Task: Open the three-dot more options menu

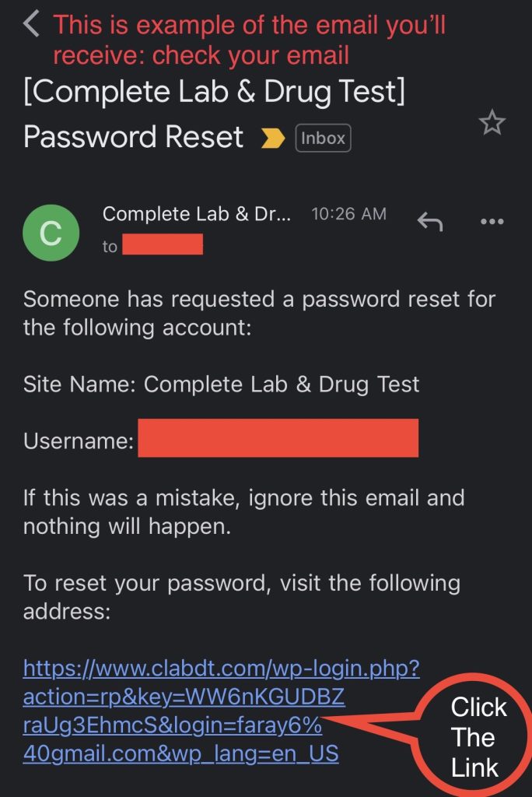Action: click(x=492, y=222)
